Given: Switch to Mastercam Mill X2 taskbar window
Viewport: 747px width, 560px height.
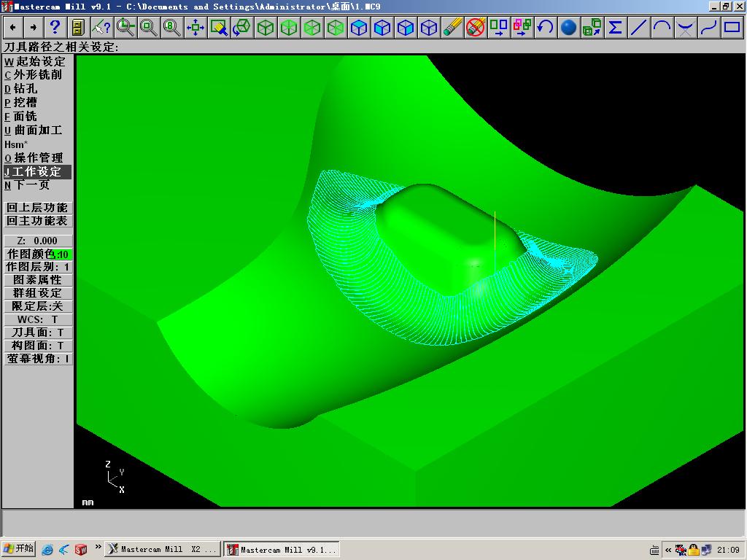Looking at the screenshot, I should [163, 550].
